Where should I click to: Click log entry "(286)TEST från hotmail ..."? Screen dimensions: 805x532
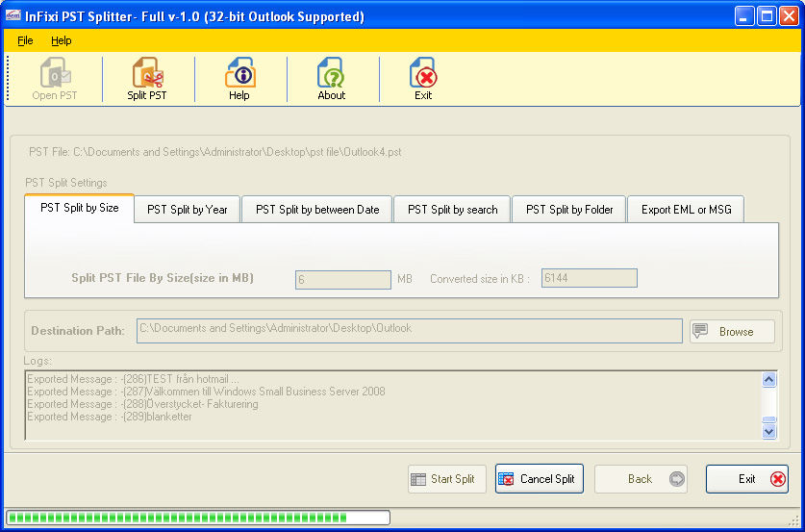[133, 379]
